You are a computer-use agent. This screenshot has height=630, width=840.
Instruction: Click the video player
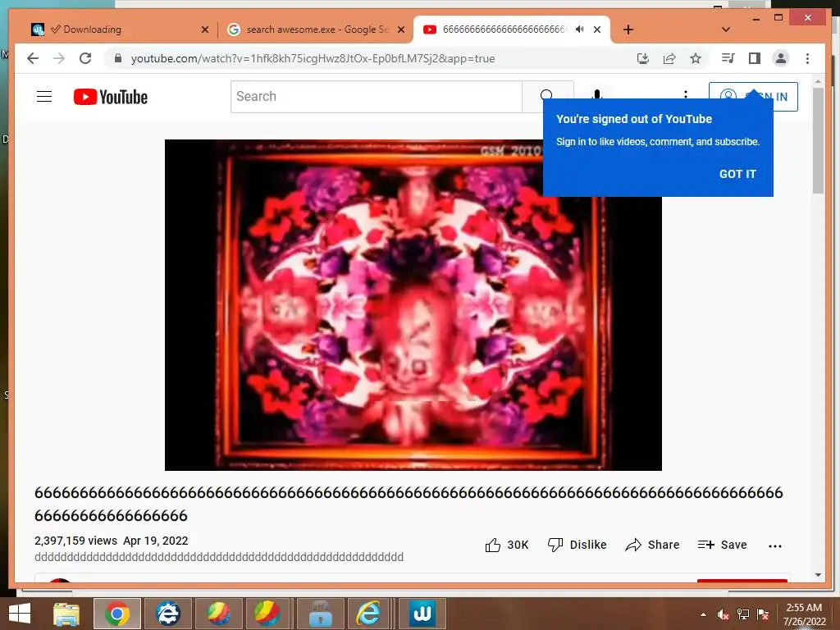(x=413, y=305)
